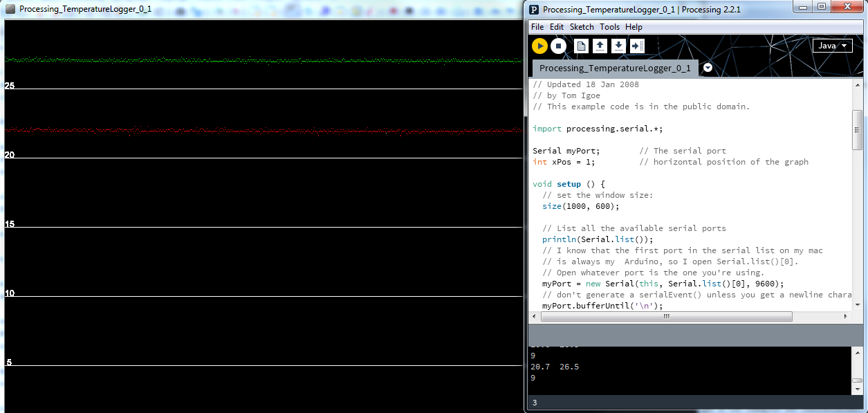
Task: Close the Processing IDE window
Action: pyautogui.click(x=846, y=6)
